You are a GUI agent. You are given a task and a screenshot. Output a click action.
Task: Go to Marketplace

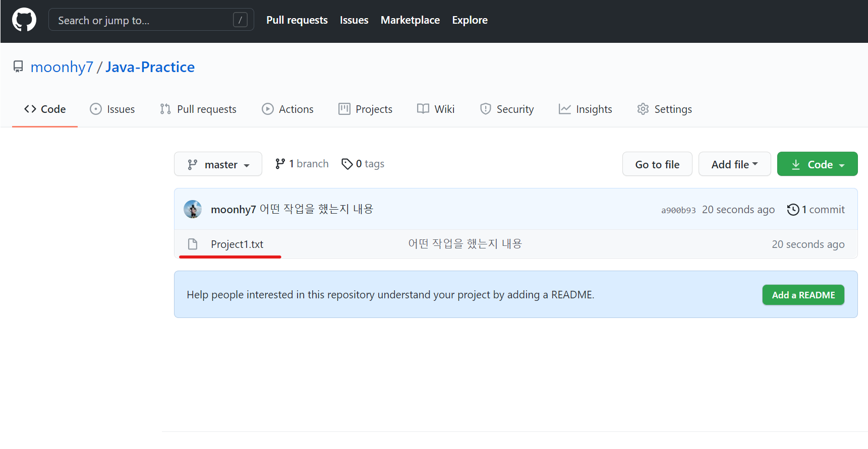410,20
